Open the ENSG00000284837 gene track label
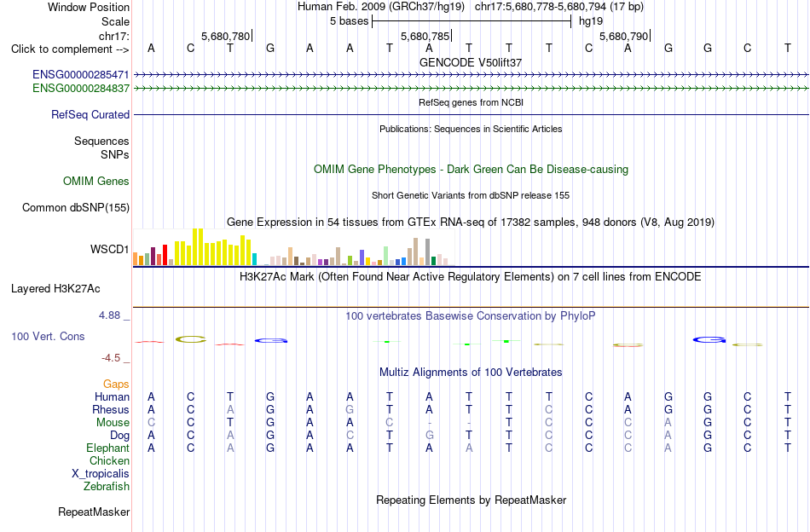 coord(81,89)
